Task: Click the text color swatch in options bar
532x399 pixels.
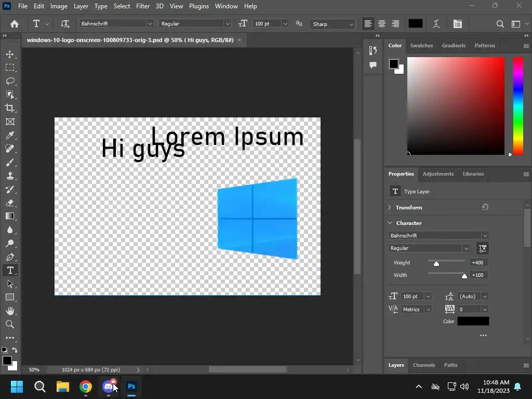Action: 415,23
